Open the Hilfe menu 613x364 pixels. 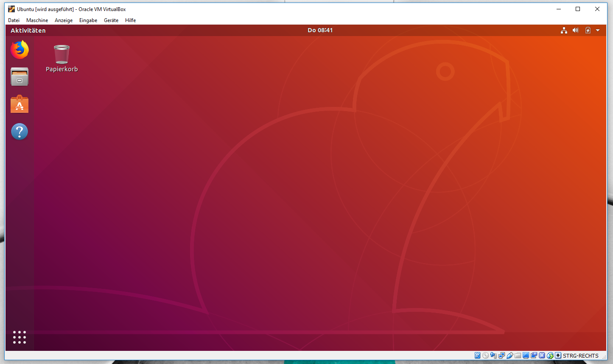(131, 20)
